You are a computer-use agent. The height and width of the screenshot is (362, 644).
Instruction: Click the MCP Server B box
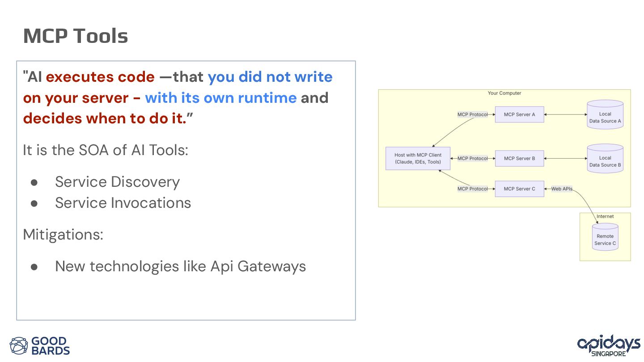[519, 158]
